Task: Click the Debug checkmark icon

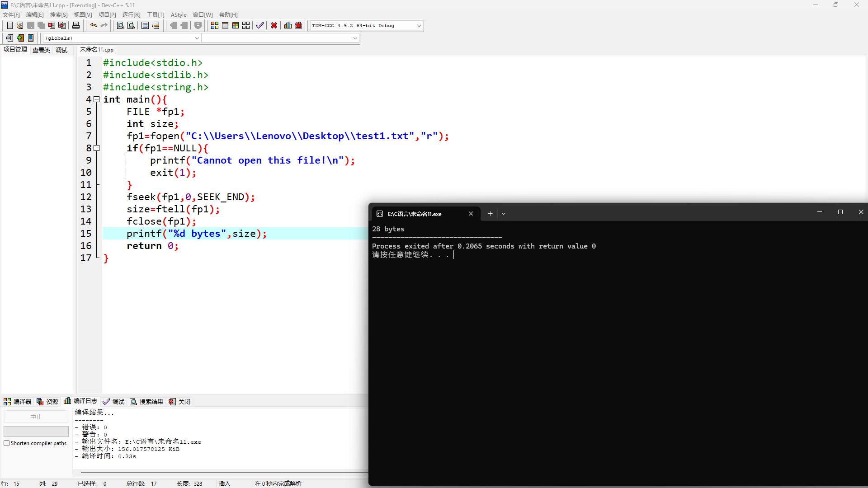Action: pyautogui.click(x=260, y=25)
